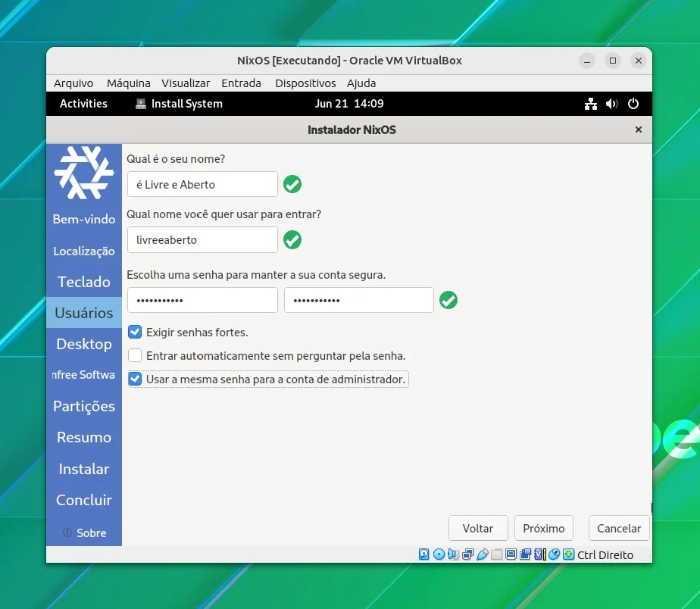Enable 'Entrar automaticamente sem perguntar pela senha'
Viewport: 700px width, 609px height.
(135, 355)
